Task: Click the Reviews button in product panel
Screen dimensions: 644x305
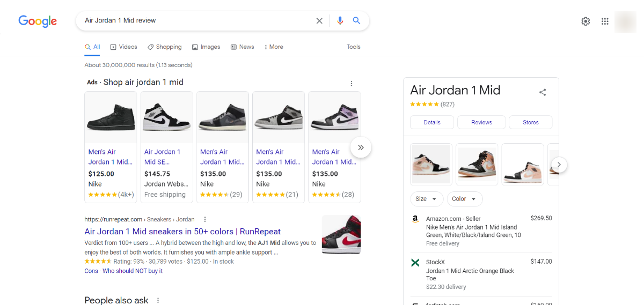Action: click(x=481, y=122)
